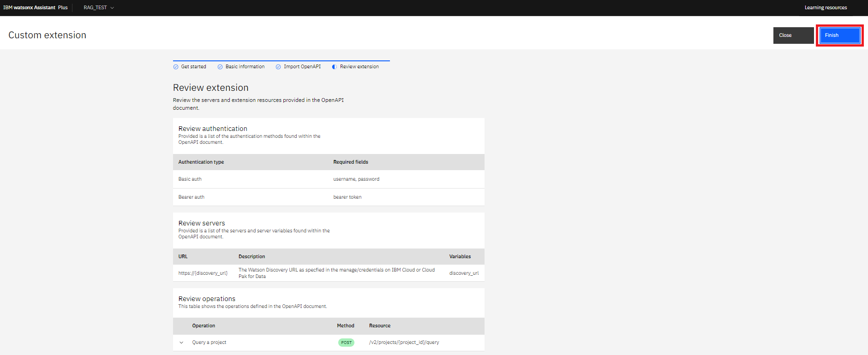This screenshot has height=355, width=868.
Task: Click the Authentication type column header
Action: click(201, 162)
